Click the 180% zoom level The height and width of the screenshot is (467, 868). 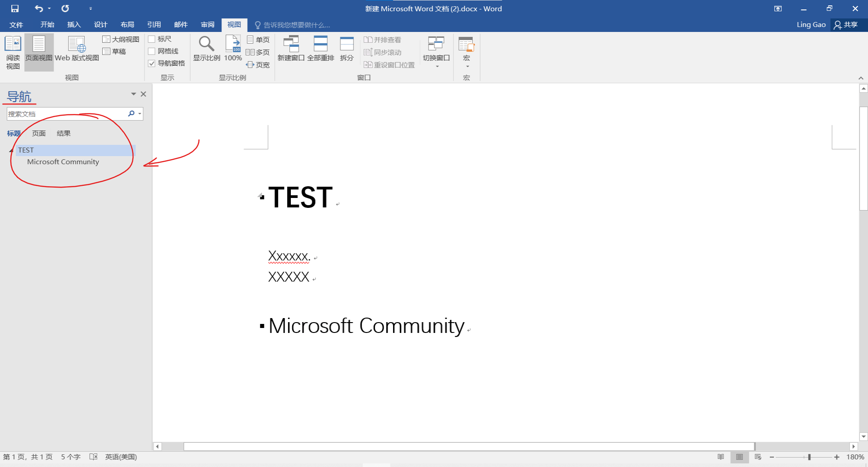(x=855, y=457)
